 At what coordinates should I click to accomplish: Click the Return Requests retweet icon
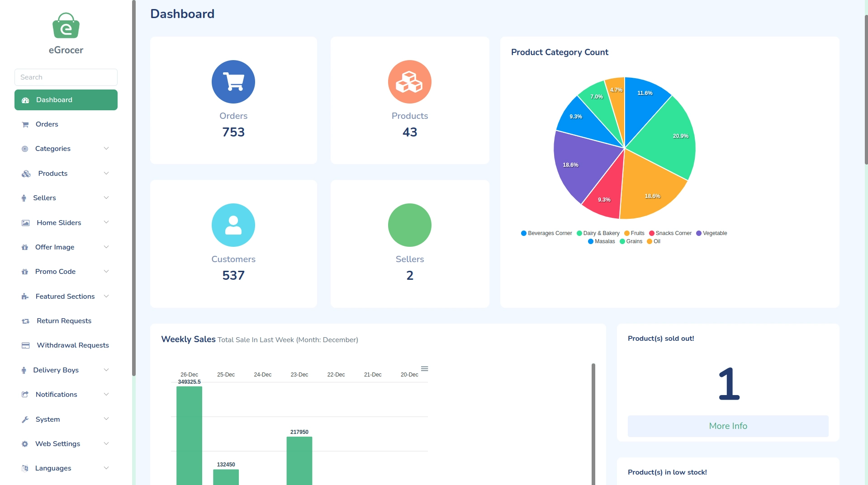pos(26,321)
